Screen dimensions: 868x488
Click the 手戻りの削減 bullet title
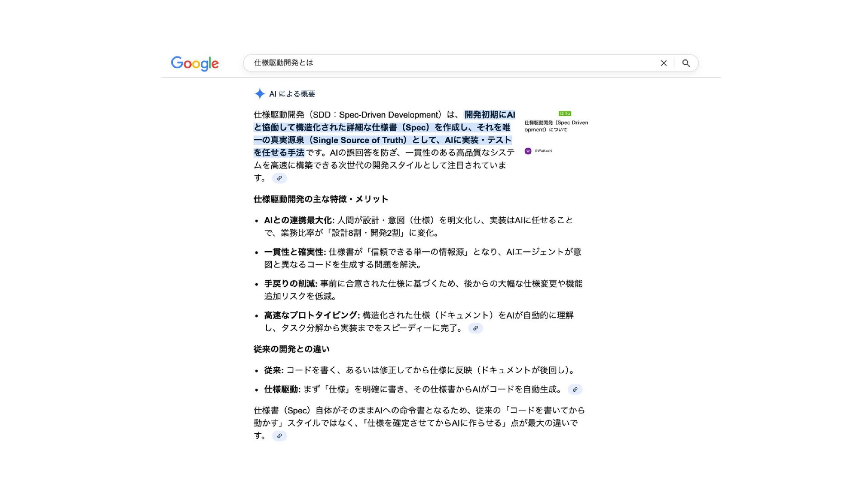coord(290,284)
